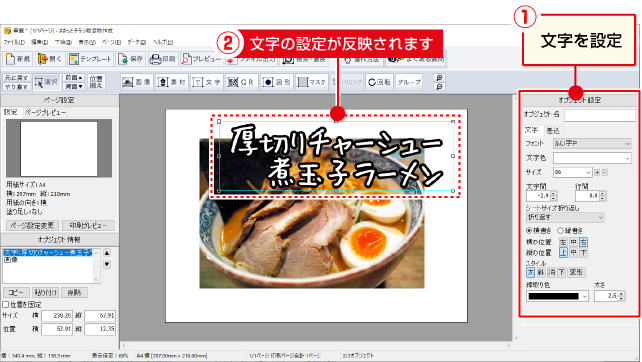Image resolution: width=642 pixels, height=362 pixels.
Task: Add a shape with 図形 tool
Action: pyautogui.click(x=277, y=82)
